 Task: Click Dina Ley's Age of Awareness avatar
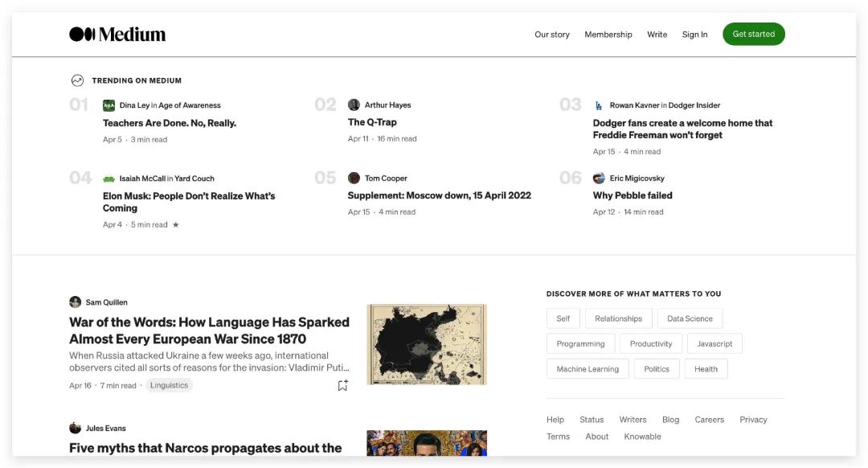(108, 105)
